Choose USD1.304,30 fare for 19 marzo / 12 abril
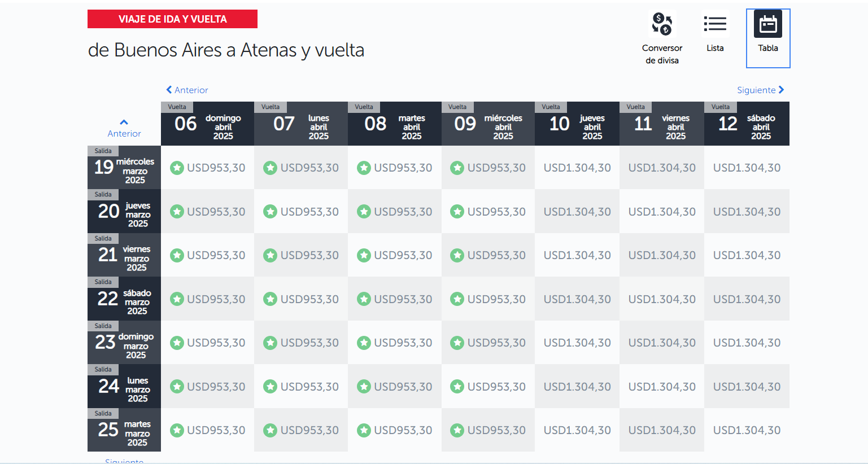Screen dimensions: 868x464 pyautogui.click(x=747, y=168)
